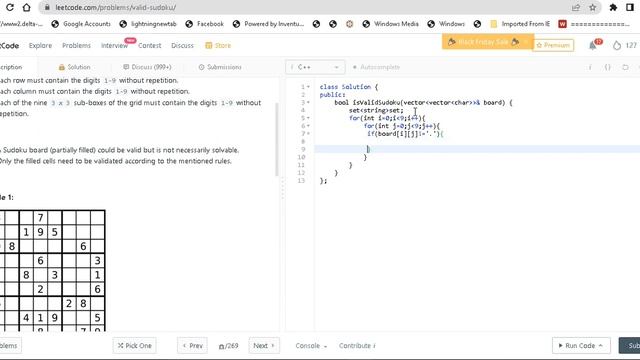Open notifications bell icon
The height and width of the screenshot is (360, 640).
coord(593,45)
